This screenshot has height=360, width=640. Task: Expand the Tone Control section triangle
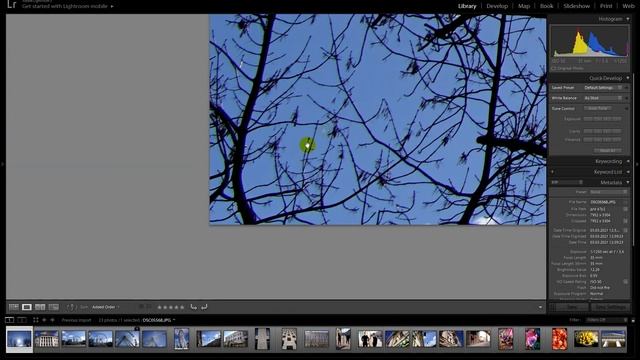(x=627, y=109)
